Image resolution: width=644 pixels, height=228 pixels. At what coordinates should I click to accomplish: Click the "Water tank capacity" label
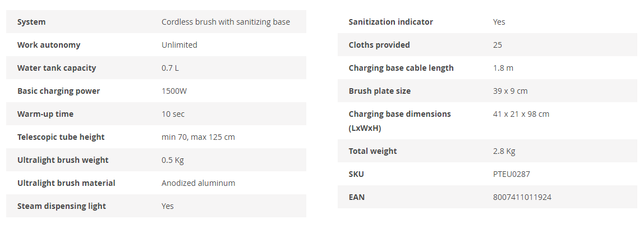coord(57,68)
